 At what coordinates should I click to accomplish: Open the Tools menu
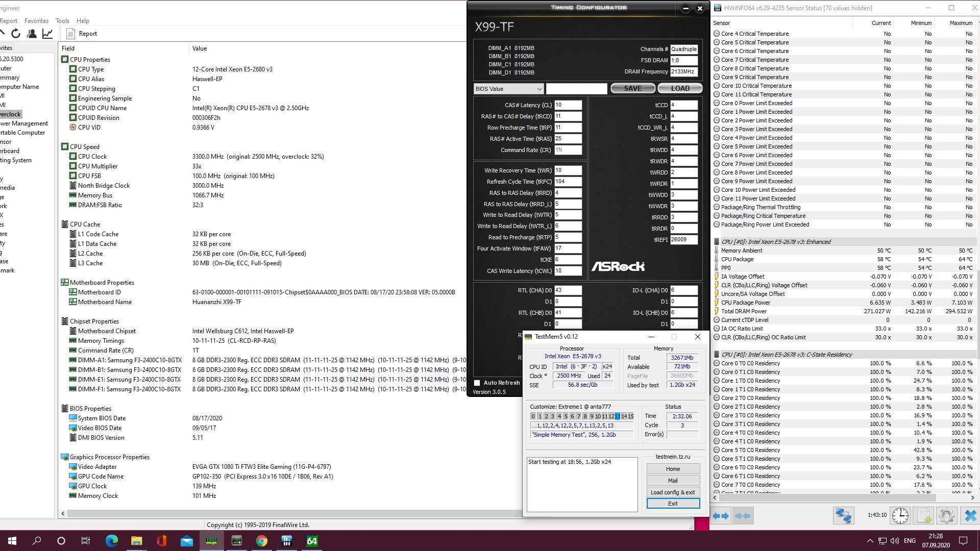(62, 21)
